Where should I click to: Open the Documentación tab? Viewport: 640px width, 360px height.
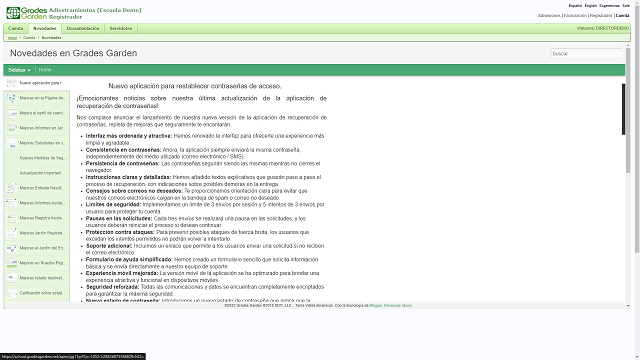tap(83, 29)
